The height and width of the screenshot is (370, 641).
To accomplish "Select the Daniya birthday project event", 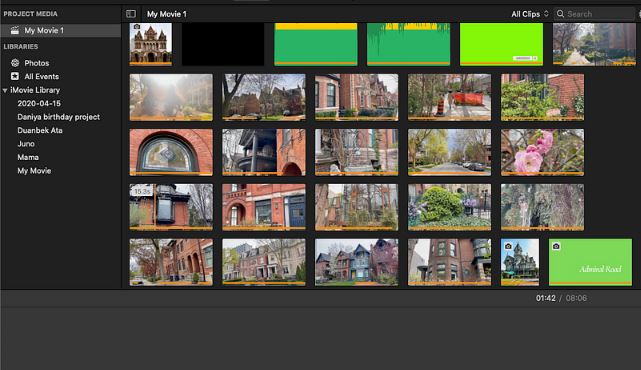I will tap(58, 117).
